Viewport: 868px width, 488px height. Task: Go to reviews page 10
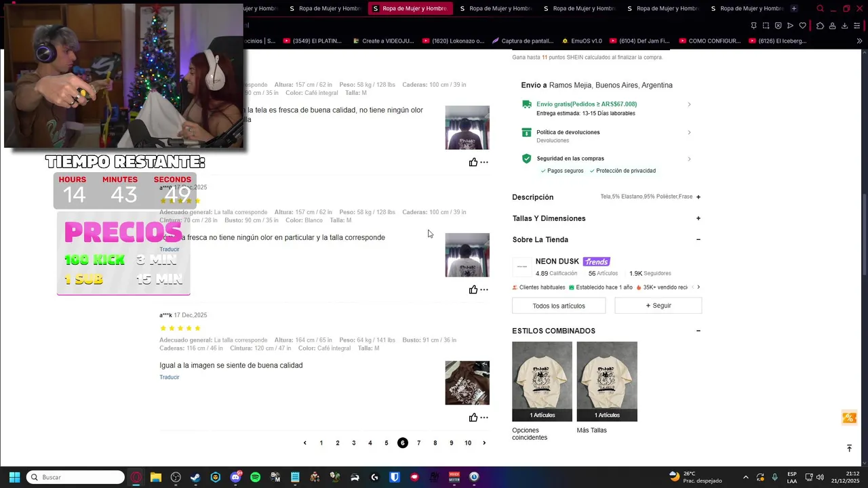click(468, 443)
